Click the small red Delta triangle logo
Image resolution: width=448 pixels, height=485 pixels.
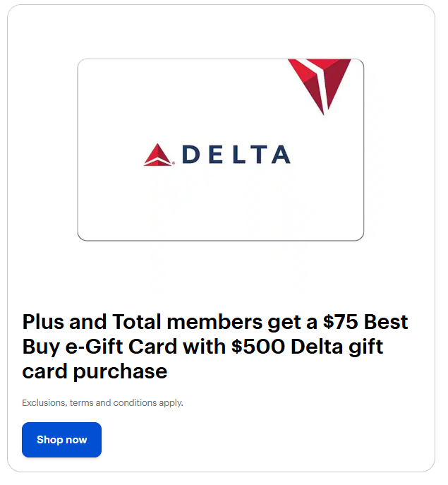[x=158, y=155]
